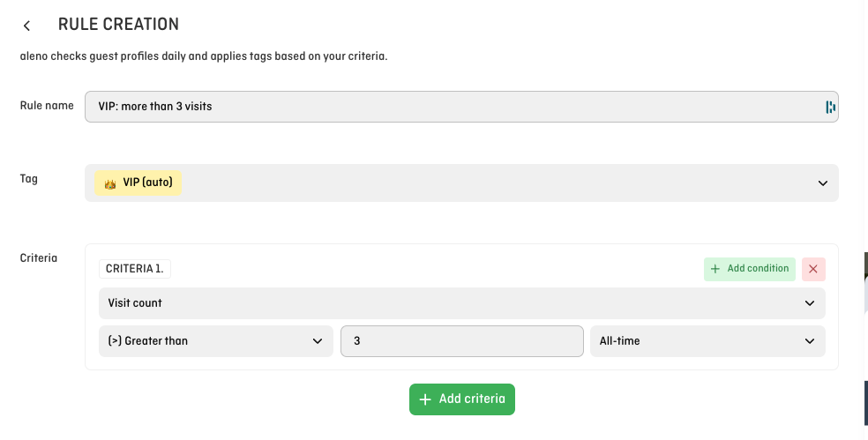
Task: Click the plus icon on Add criteria
Action: pyautogui.click(x=425, y=399)
